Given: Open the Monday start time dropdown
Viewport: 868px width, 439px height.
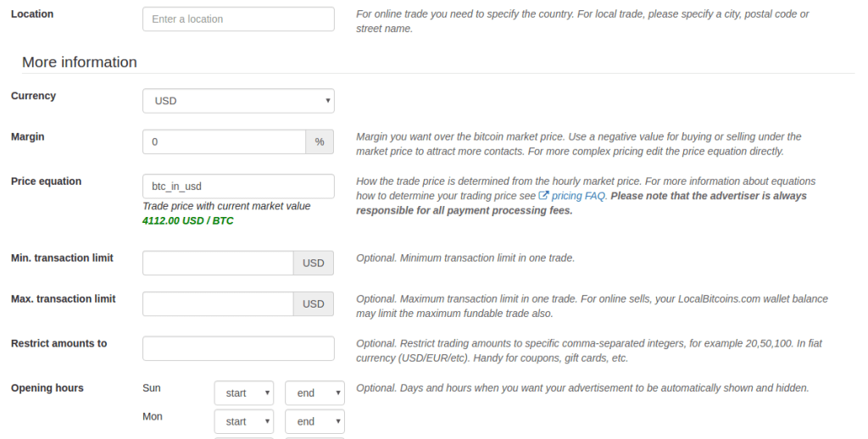Looking at the screenshot, I should point(243,421).
